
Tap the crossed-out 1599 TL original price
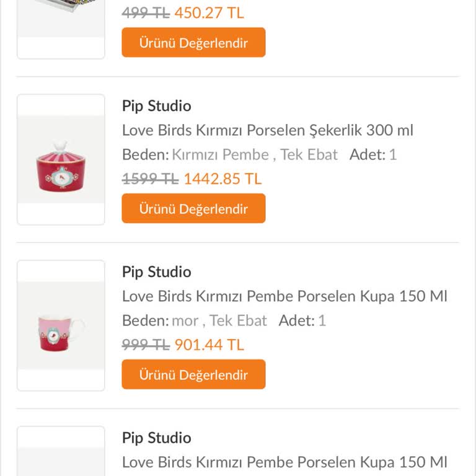tap(150, 179)
